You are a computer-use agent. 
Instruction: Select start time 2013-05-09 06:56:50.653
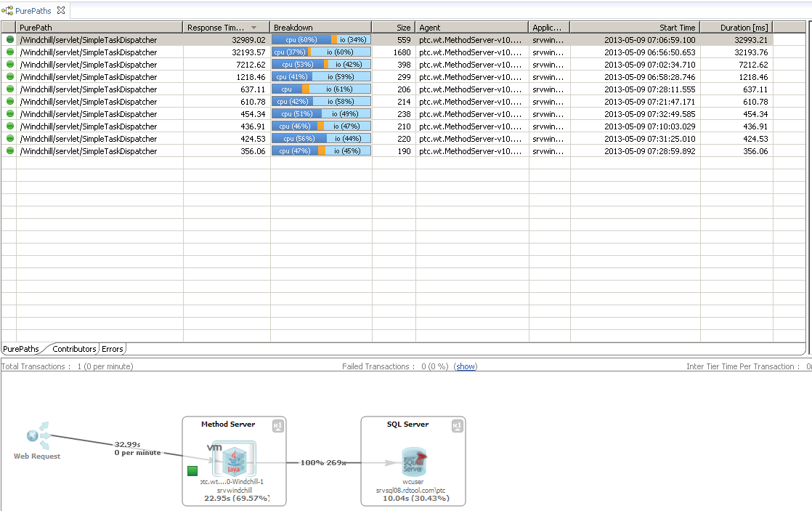[x=650, y=52]
